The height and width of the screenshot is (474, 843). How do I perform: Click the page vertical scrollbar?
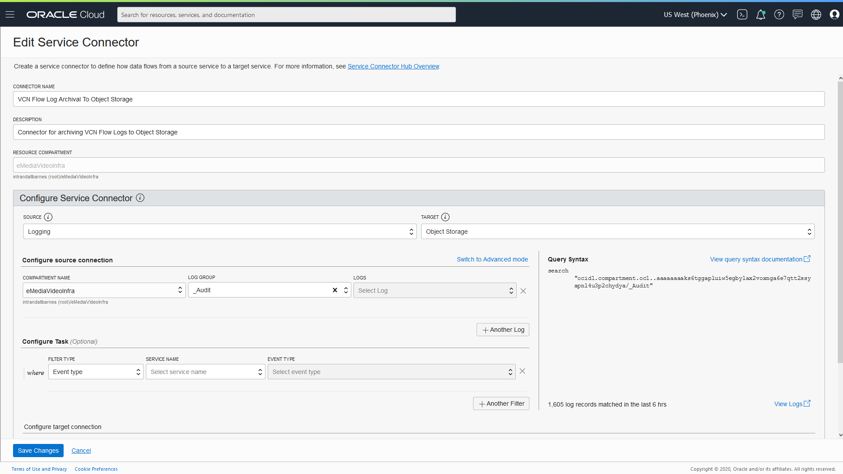pyautogui.click(x=840, y=221)
